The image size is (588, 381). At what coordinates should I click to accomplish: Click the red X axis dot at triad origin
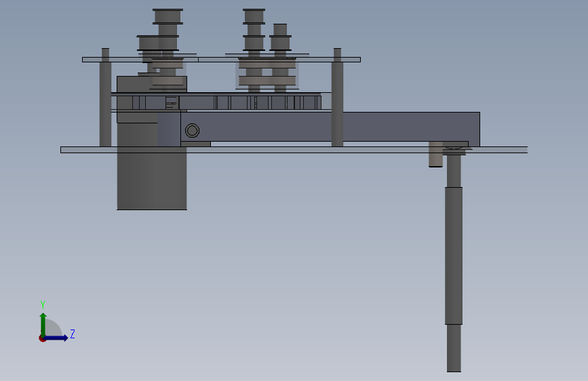point(42,338)
